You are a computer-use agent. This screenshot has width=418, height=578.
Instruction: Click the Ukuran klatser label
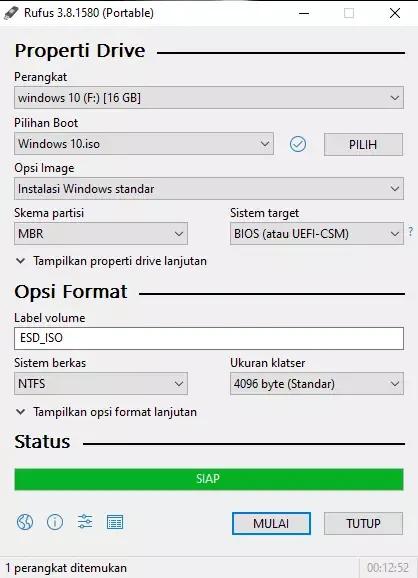[x=268, y=363]
